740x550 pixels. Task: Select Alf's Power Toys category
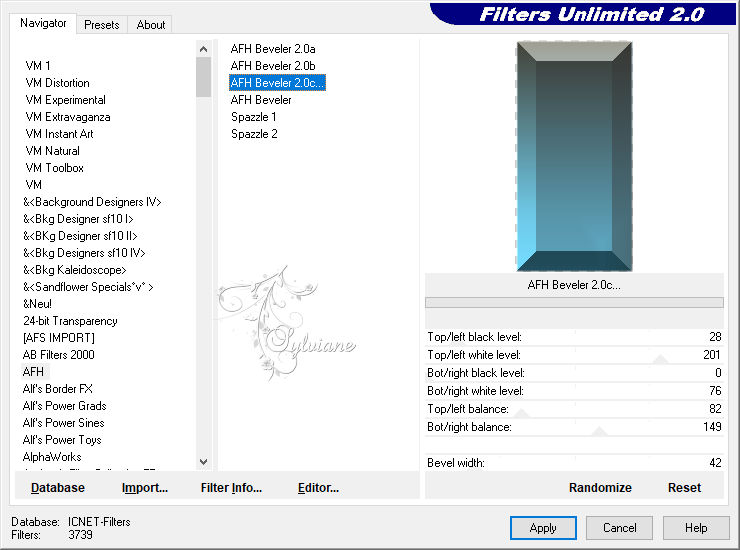point(62,440)
